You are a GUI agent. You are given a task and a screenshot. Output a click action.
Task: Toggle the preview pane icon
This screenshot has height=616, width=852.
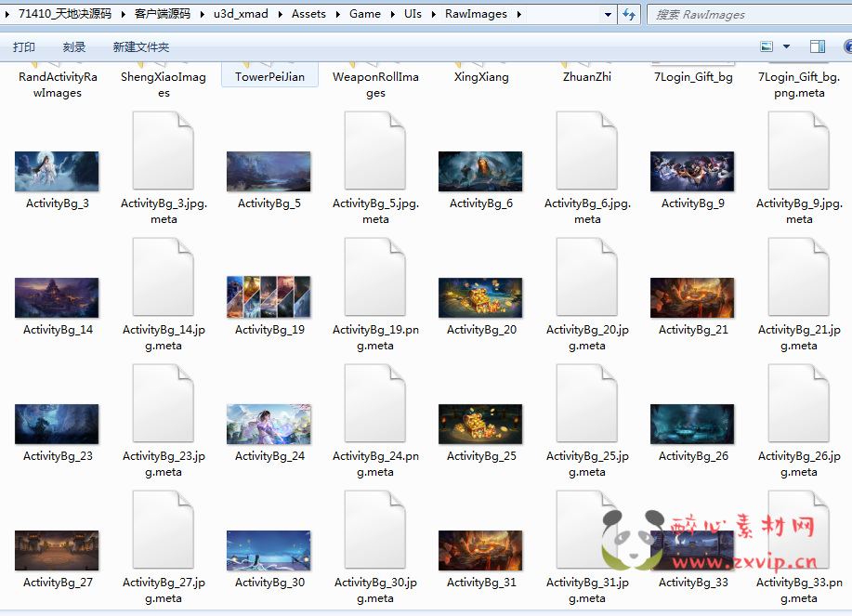click(818, 46)
